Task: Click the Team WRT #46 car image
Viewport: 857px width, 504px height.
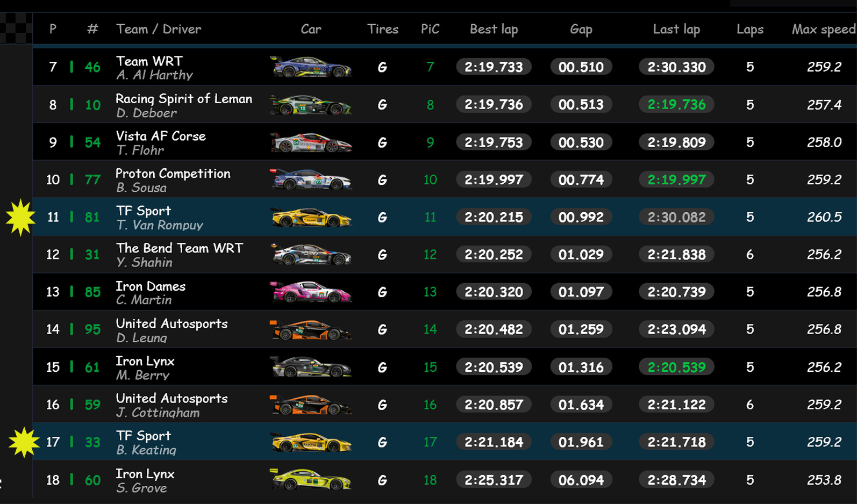Action: pos(310,67)
